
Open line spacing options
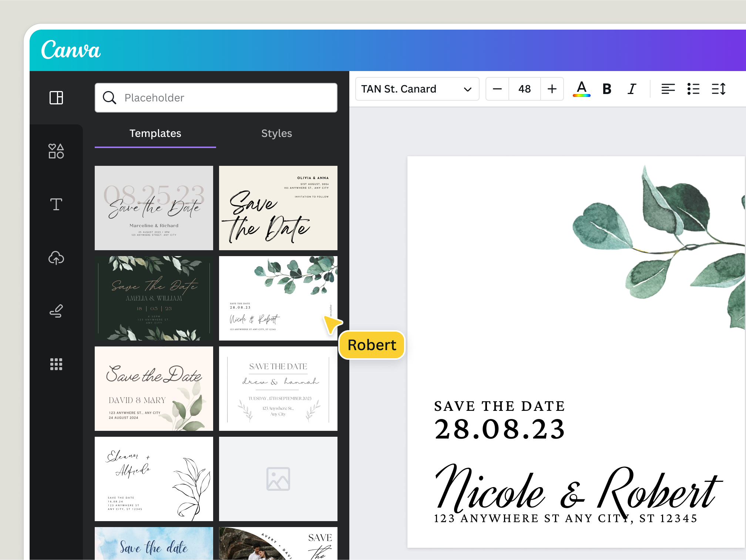point(718,89)
